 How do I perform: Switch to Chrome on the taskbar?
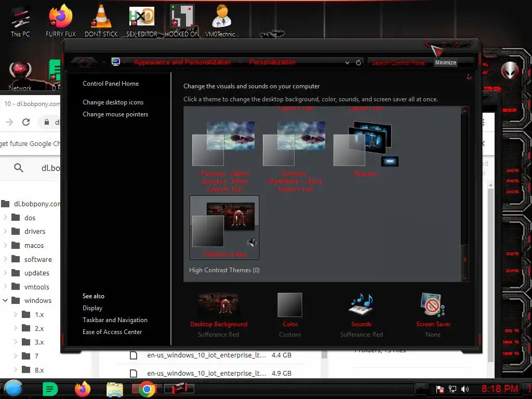(147, 389)
